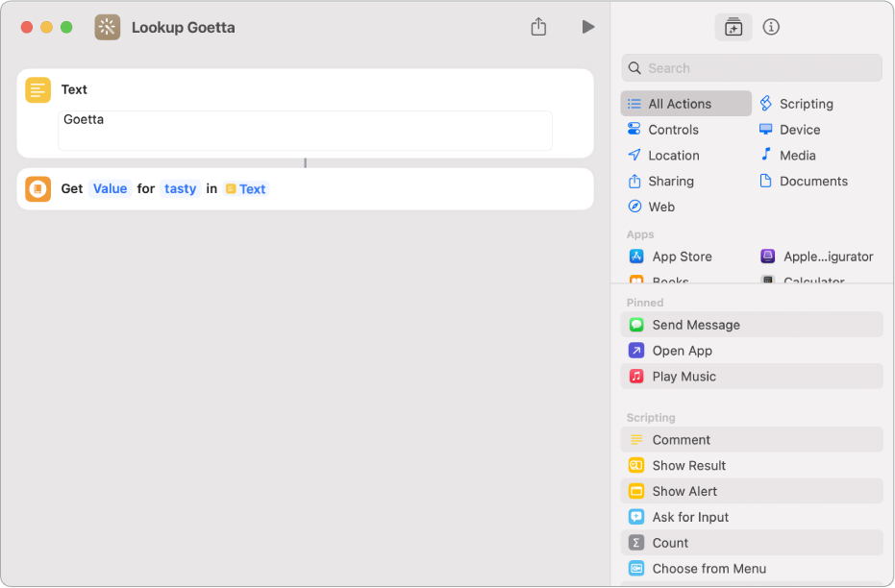Click the Share icon in the toolbar
Image resolution: width=895 pixels, height=588 pixels.
538,27
